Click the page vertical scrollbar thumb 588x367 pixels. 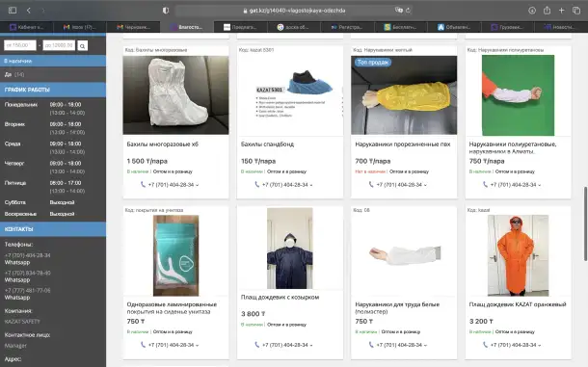[x=585, y=223]
